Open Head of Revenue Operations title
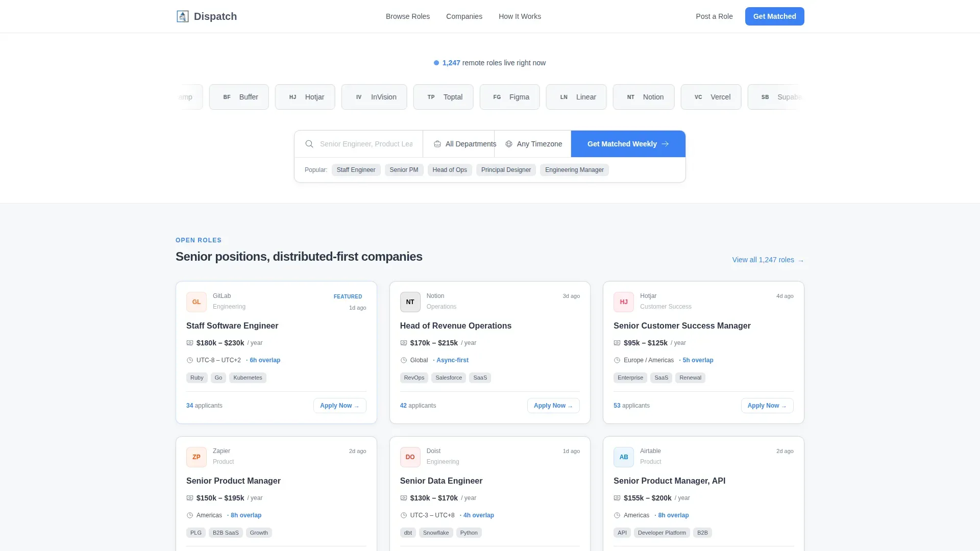980x551 pixels. coord(456,325)
